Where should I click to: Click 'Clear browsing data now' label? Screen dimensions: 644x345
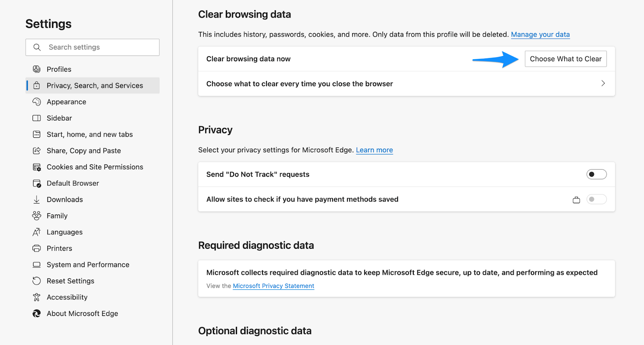(248, 59)
